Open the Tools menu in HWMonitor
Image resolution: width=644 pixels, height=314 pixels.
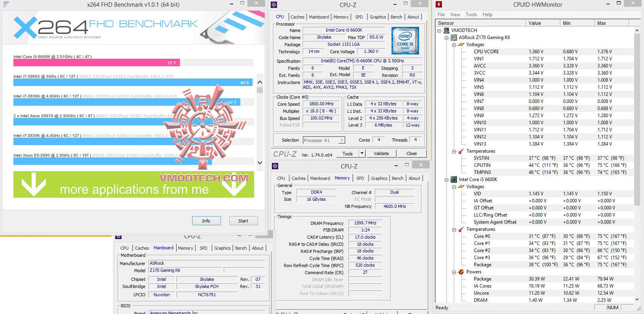471,15
